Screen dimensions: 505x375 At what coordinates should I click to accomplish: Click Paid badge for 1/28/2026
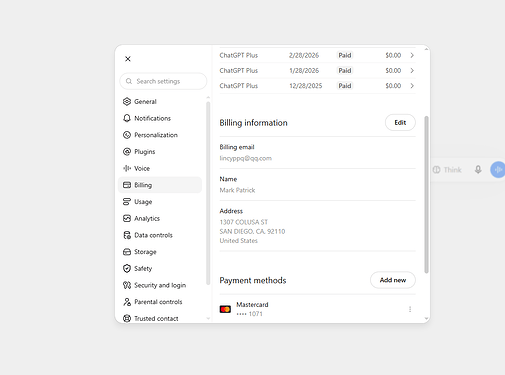coord(345,71)
